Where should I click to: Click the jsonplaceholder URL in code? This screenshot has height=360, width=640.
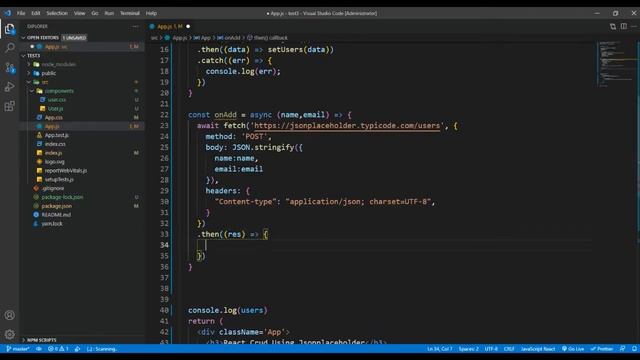[347, 126]
